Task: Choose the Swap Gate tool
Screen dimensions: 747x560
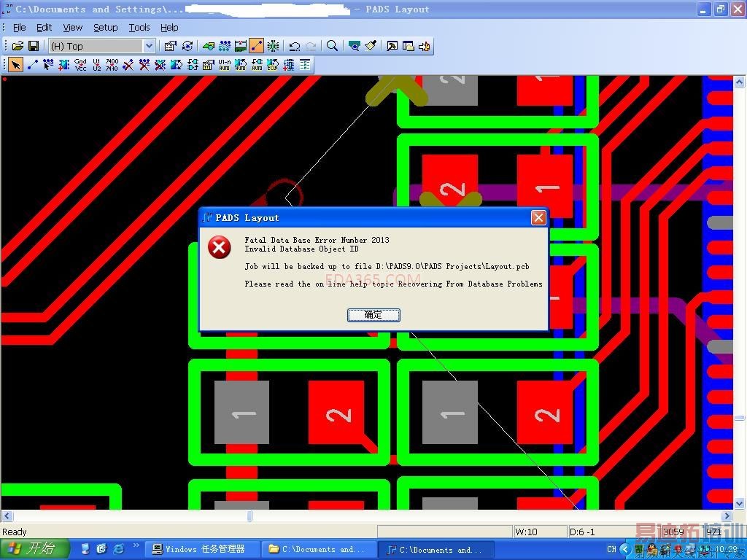Action: point(193,65)
